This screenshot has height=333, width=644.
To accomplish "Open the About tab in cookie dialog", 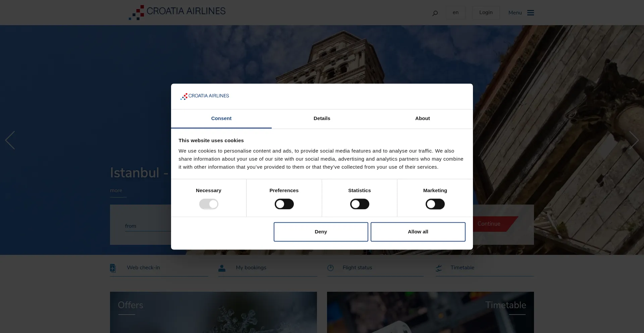I will tap(422, 118).
